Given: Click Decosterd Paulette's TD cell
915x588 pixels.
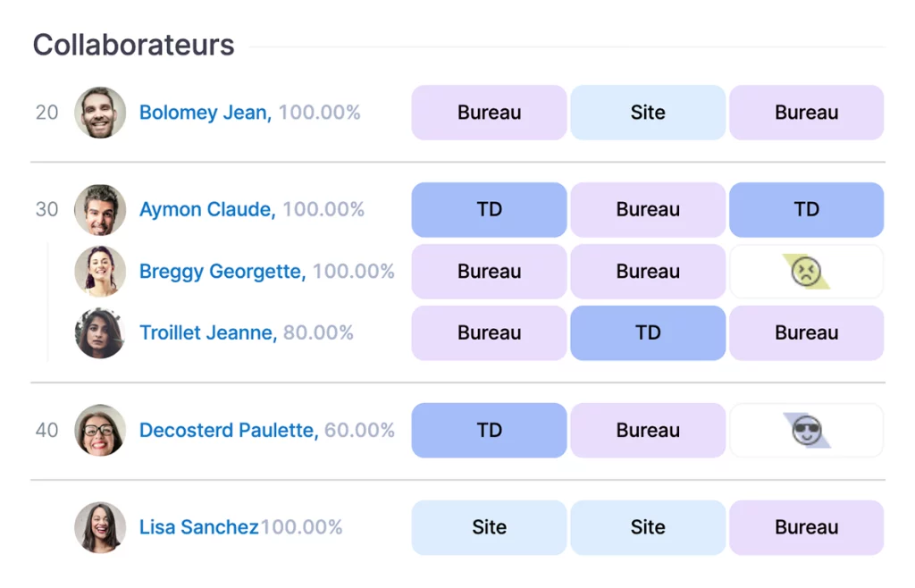Looking at the screenshot, I should click(489, 431).
